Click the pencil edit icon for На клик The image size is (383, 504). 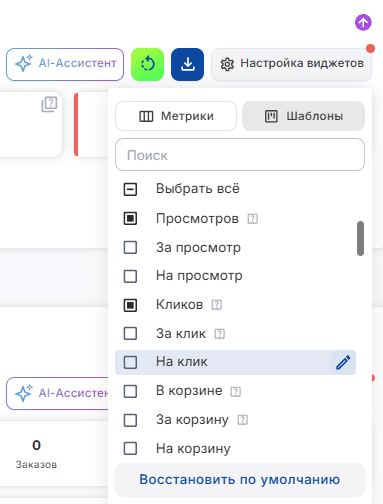[343, 362]
